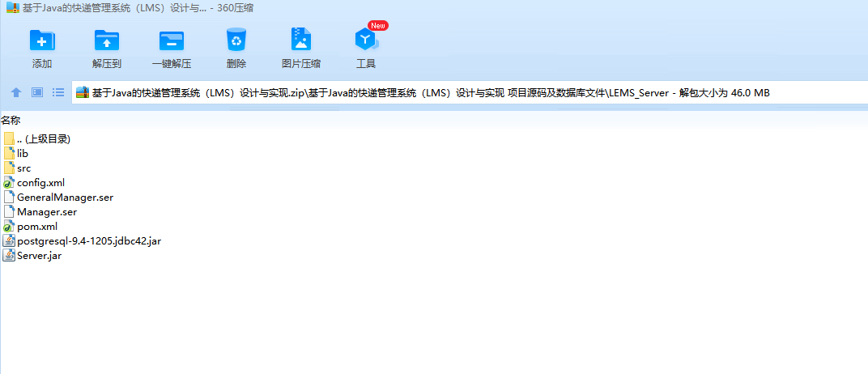Select the '.. (上级目录)' entry text

[44, 139]
